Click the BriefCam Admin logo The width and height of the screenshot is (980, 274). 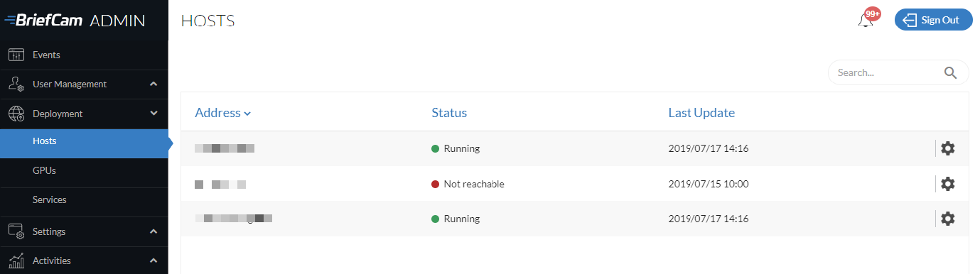75,20
